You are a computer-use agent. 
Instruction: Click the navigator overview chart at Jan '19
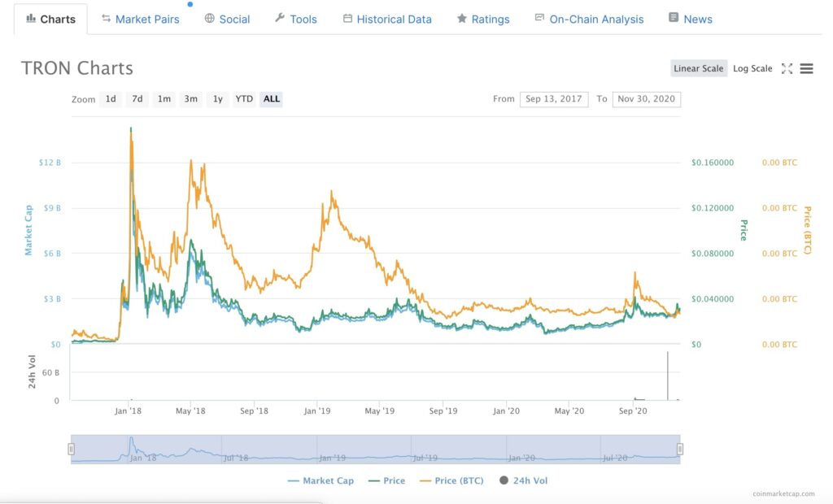click(x=333, y=458)
